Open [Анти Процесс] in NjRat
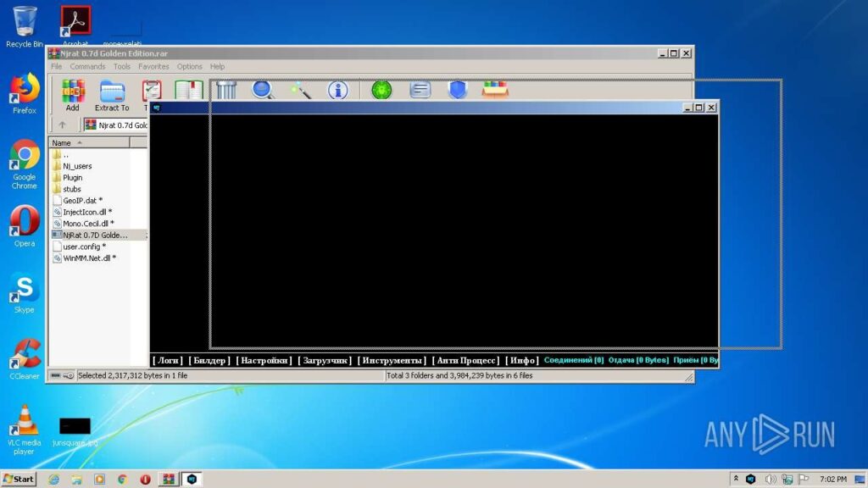868x488 pixels. pos(465,360)
